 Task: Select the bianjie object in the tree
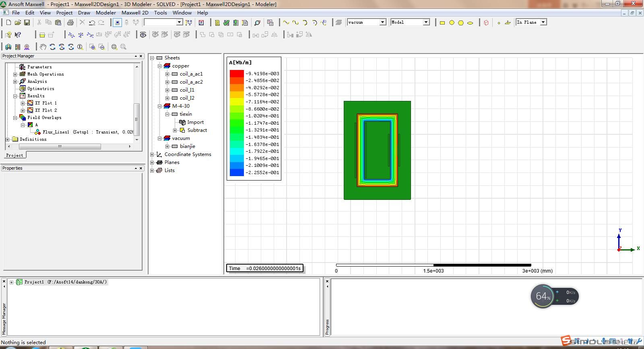point(188,146)
